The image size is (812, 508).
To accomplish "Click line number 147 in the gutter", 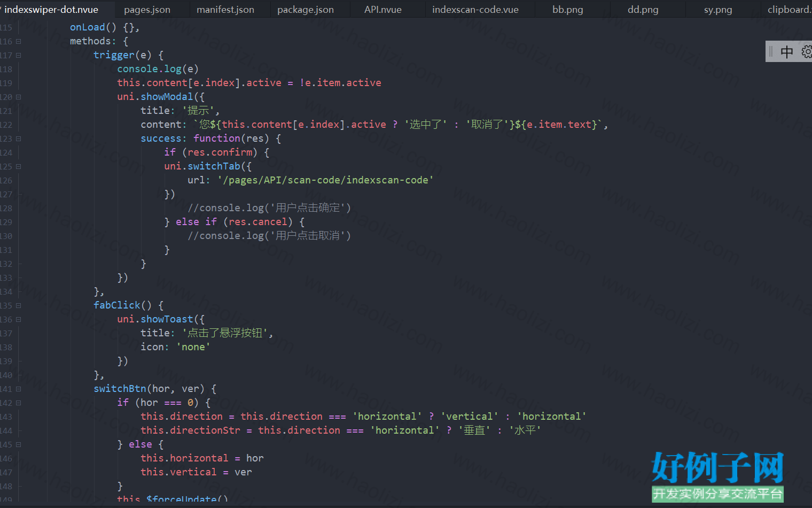I will [6, 472].
